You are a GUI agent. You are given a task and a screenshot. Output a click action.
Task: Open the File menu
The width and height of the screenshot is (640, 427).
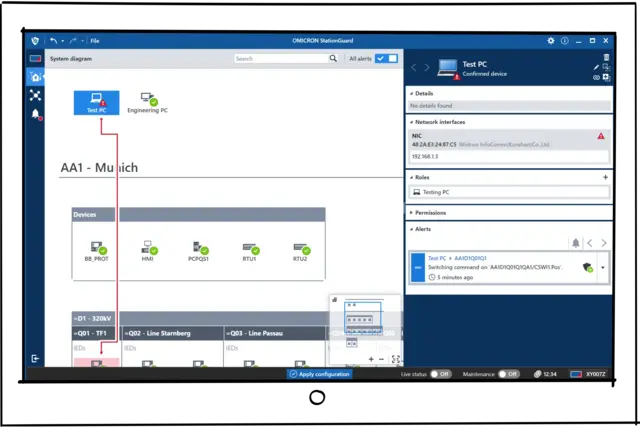pyautogui.click(x=94, y=41)
